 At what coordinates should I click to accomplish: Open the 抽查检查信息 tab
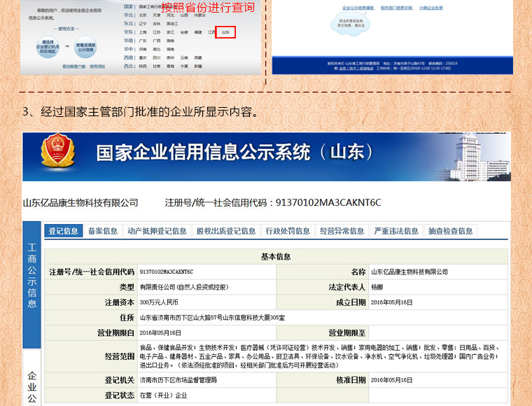tap(451, 231)
